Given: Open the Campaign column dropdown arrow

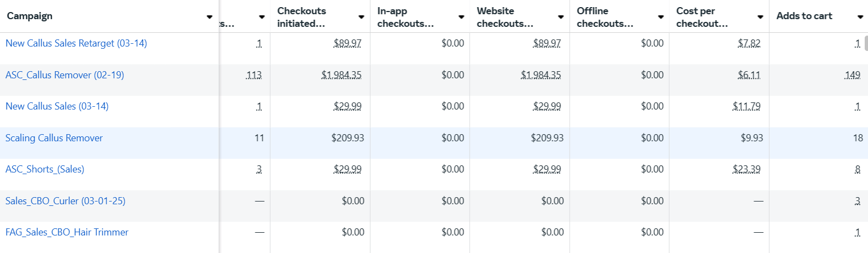Looking at the screenshot, I should [209, 17].
